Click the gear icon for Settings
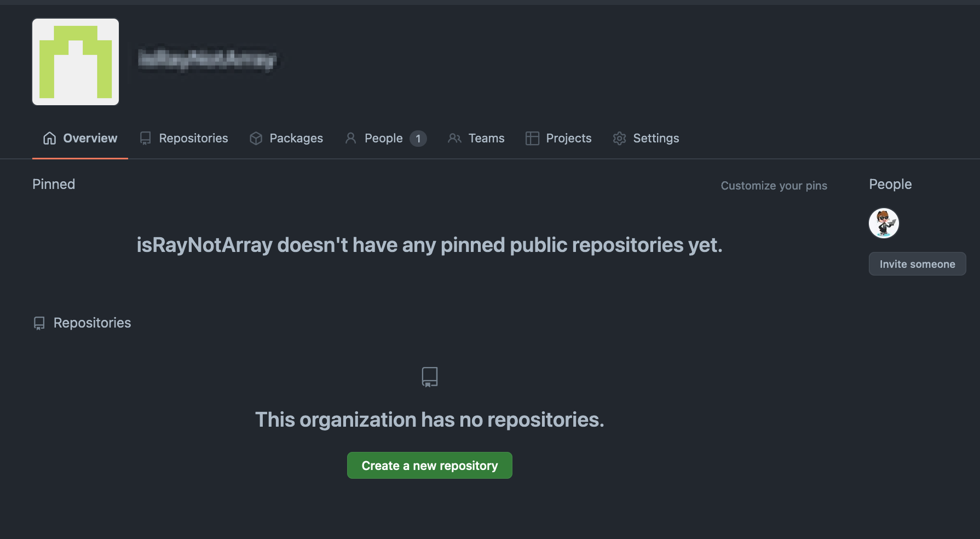 click(x=619, y=139)
